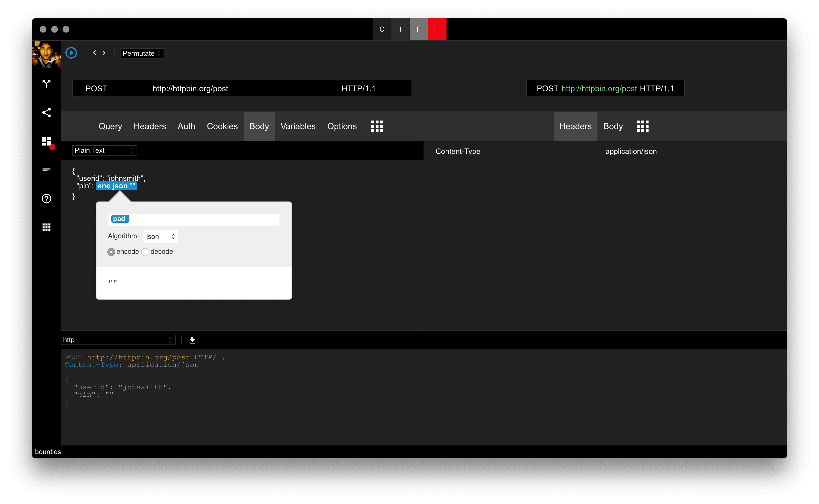This screenshot has height=504, width=819.
Task: Click the HTTP/1.1 protocol field
Action: [x=358, y=88]
